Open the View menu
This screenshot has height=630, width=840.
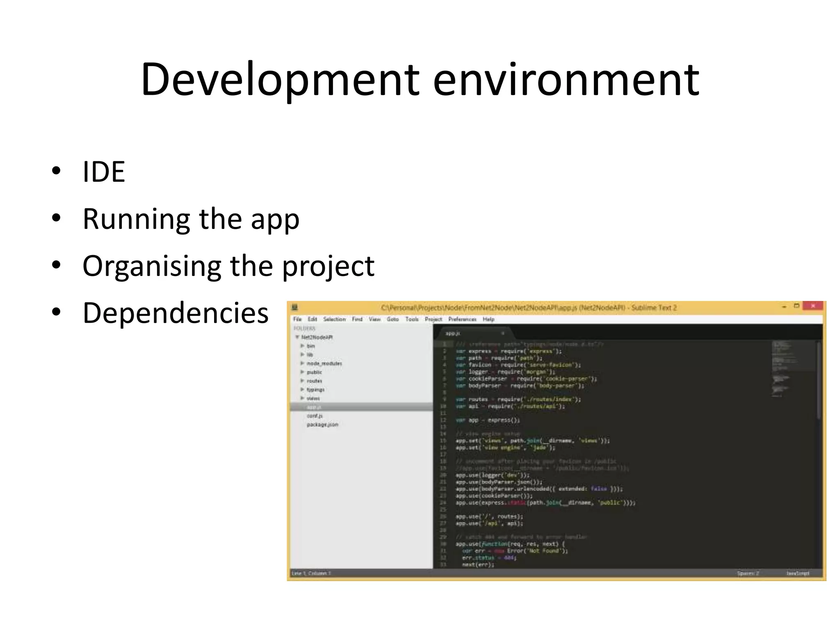pyautogui.click(x=374, y=319)
